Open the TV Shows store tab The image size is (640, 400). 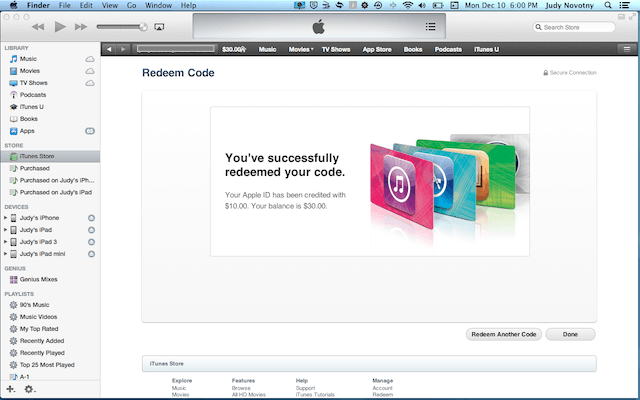coord(336,49)
